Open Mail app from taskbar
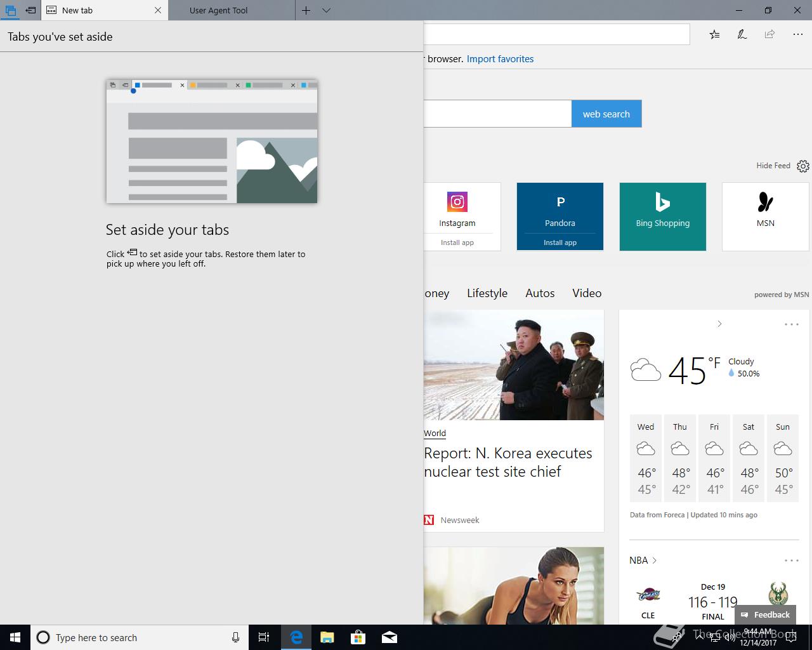The width and height of the screenshot is (812, 650). pos(389,637)
